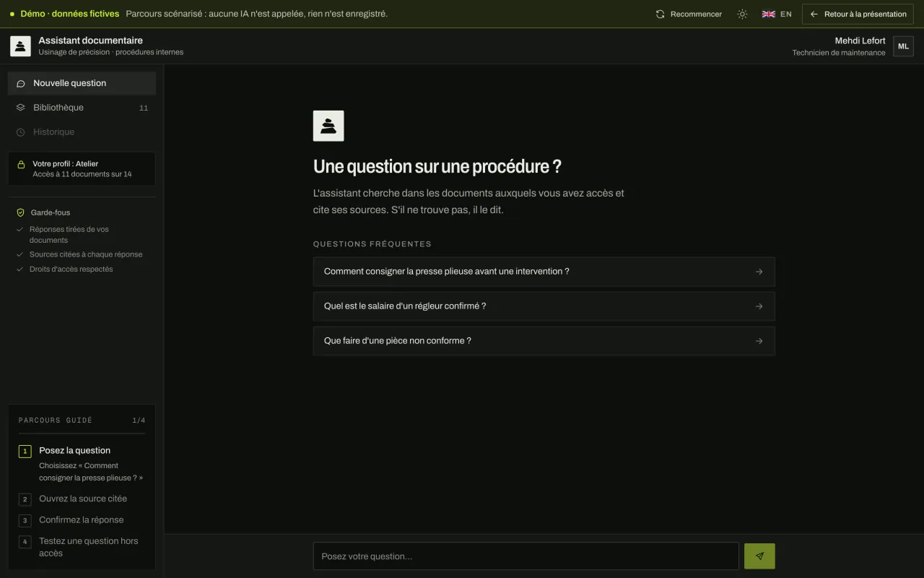924x578 pixels.
Task: Choose question about salaire d'un régleur confirmé
Action: [x=544, y=306]
